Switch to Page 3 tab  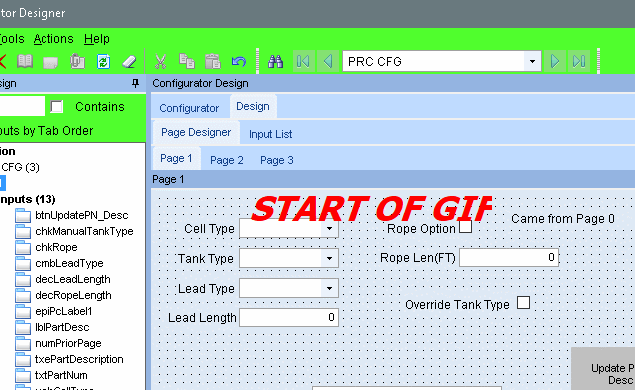click(277, 160)
